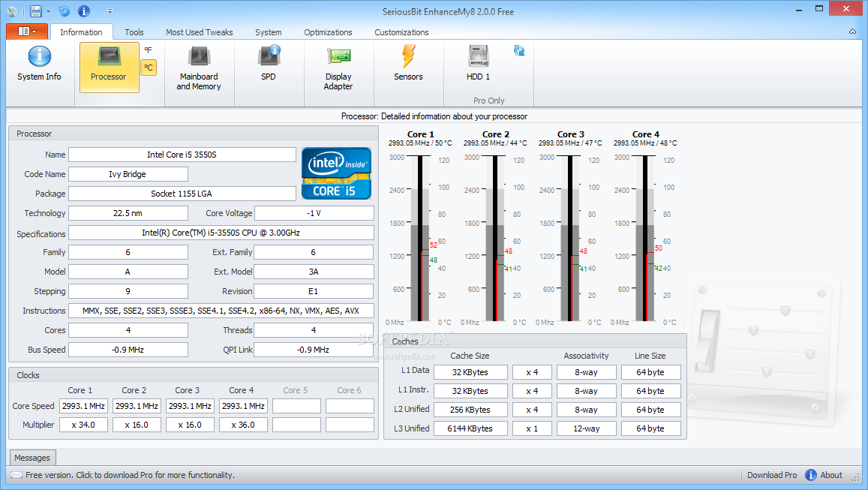Screen dimensions: 868x490
Task: Open Mainboard and Memory information
Action: point(199,68)
